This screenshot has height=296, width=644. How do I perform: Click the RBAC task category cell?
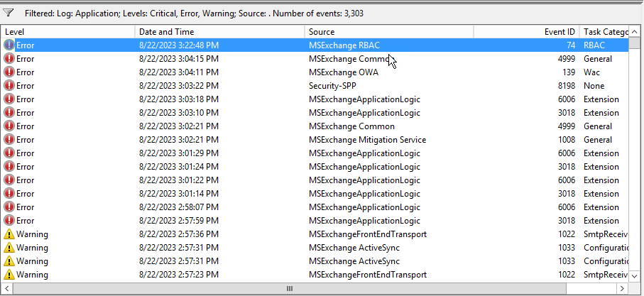[594, 45]
